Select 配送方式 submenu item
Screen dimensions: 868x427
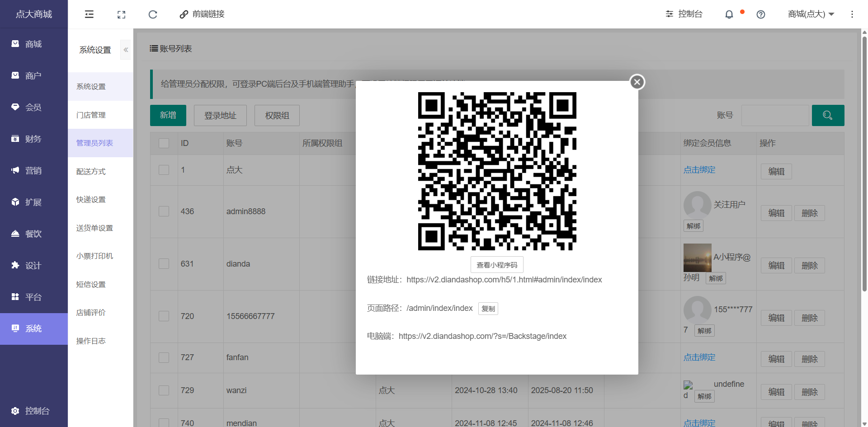pyautogui.click(x=100, y=171)
